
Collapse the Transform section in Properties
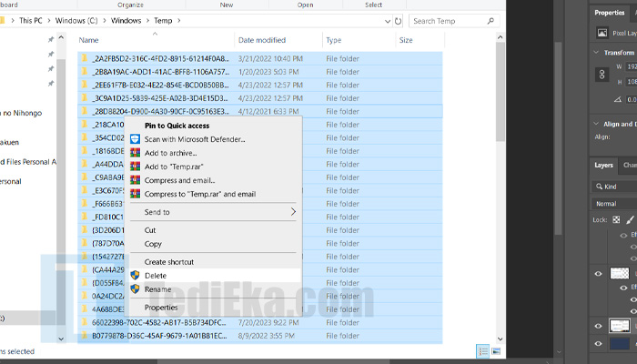pos(597,53)
